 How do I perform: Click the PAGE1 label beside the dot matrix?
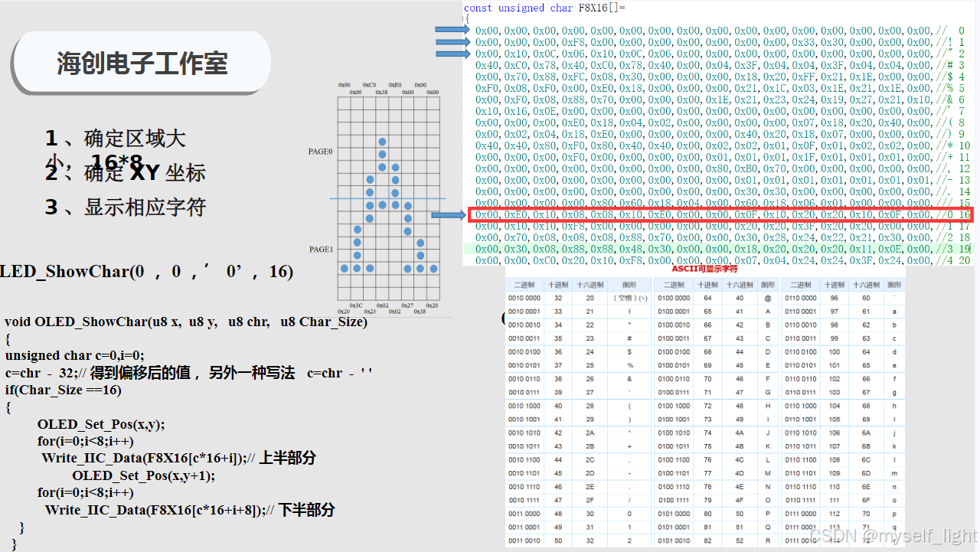click(x=320, y=250)
